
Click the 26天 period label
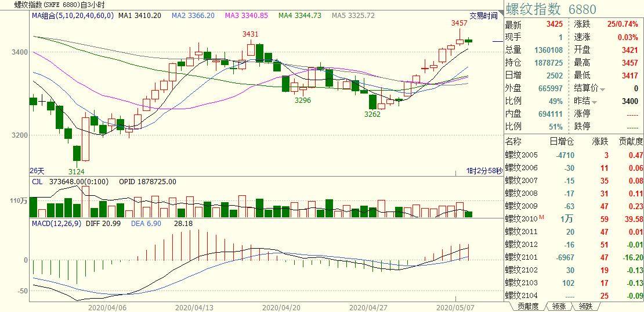tap(37, 171)
